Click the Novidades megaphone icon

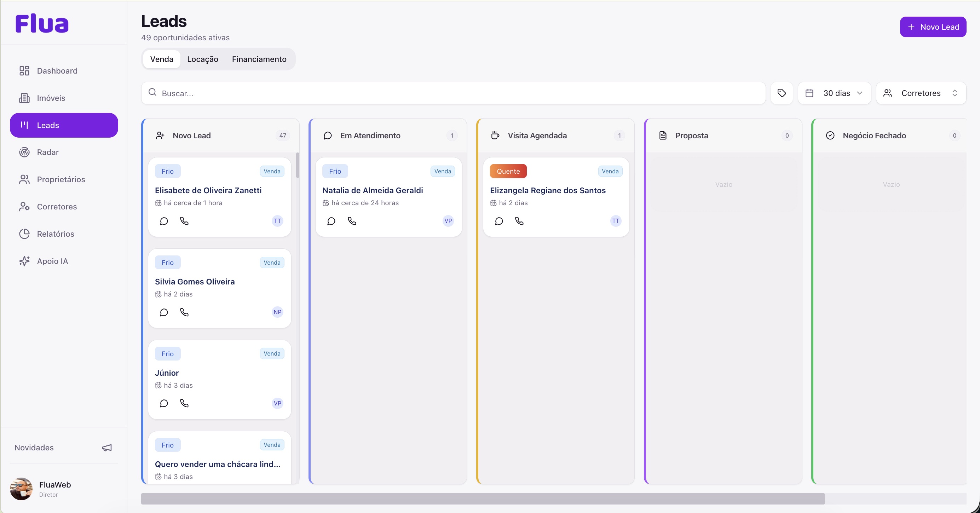click(x=107, y=448)
